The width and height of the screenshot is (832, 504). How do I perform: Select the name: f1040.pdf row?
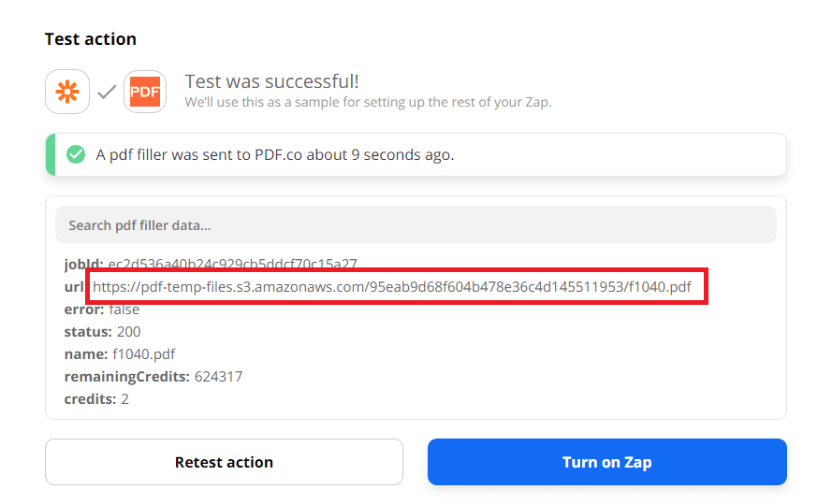click(x=119, y=354)
